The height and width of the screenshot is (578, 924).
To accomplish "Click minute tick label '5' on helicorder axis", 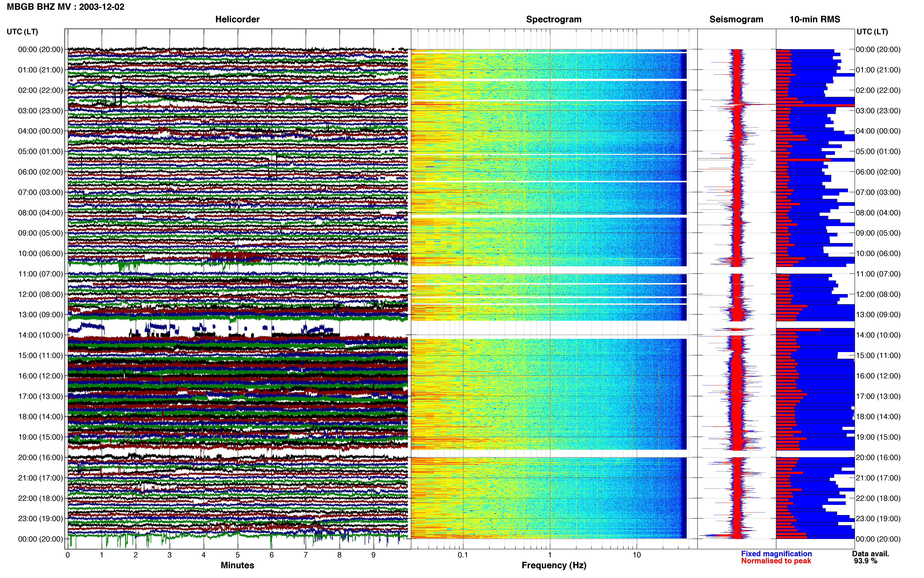I will [238, 555].
